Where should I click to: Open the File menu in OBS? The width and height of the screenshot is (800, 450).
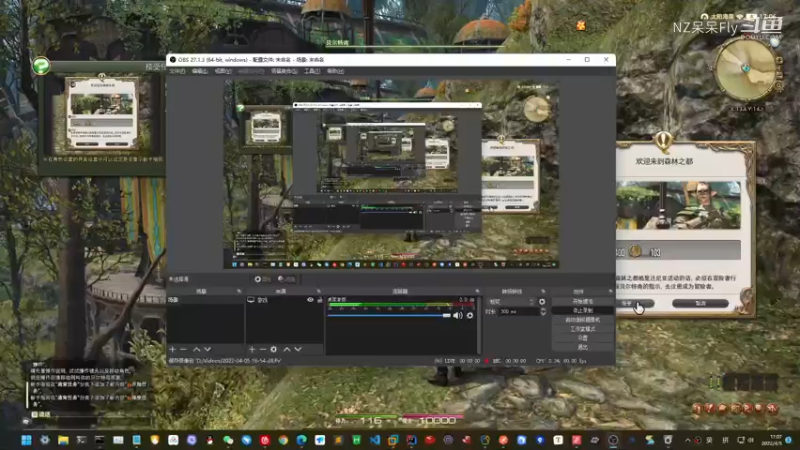point(177,71)
